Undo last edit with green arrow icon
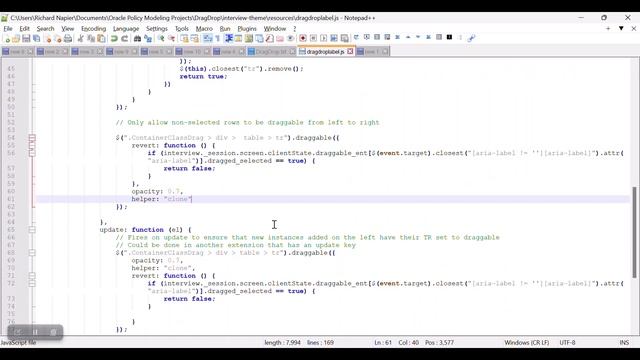 114,38
